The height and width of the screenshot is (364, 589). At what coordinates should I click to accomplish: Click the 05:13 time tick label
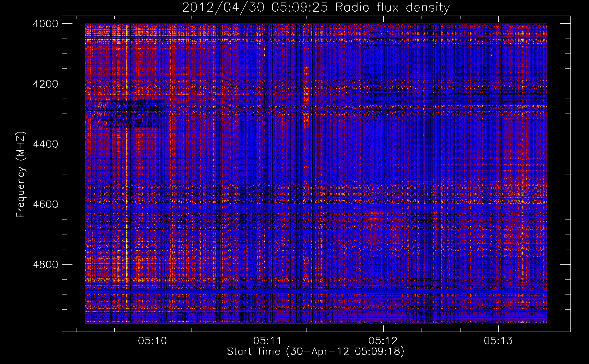498,341
